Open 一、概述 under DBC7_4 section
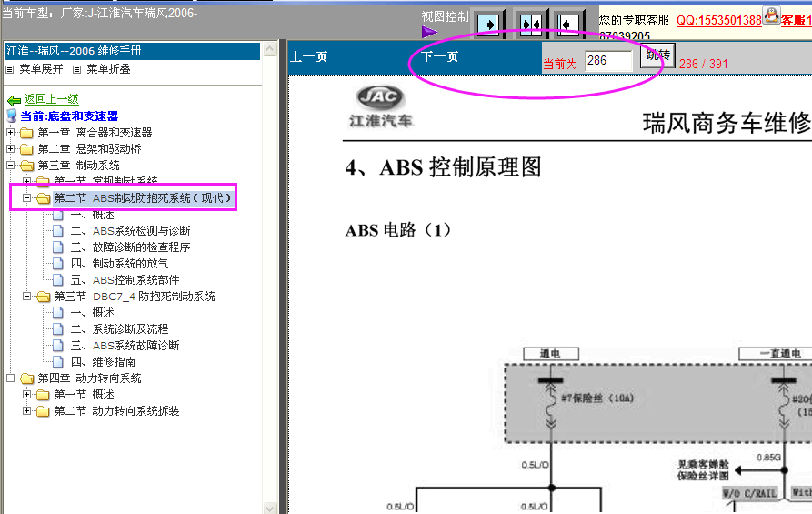 point(92,313)
